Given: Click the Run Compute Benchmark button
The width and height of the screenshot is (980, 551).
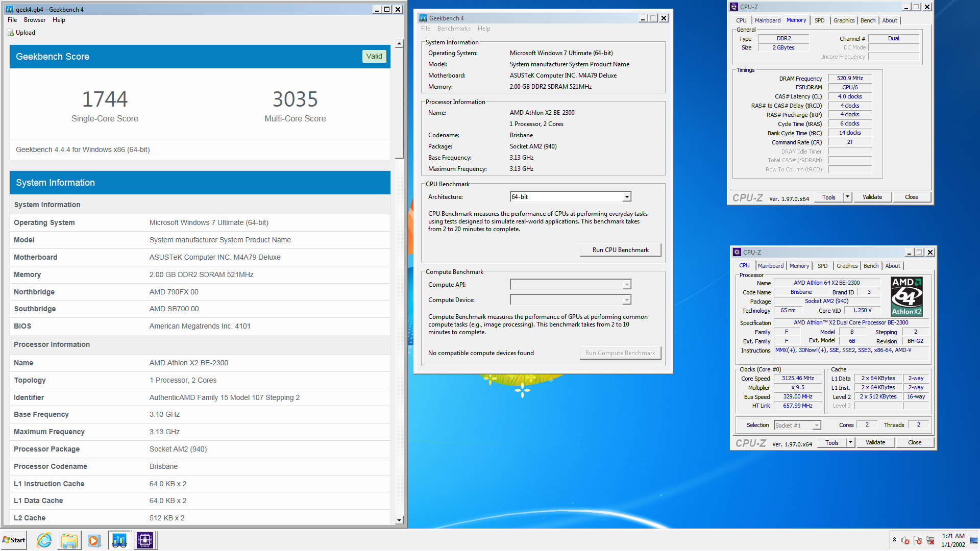Looking at the screenshot, I should [620, 353].
